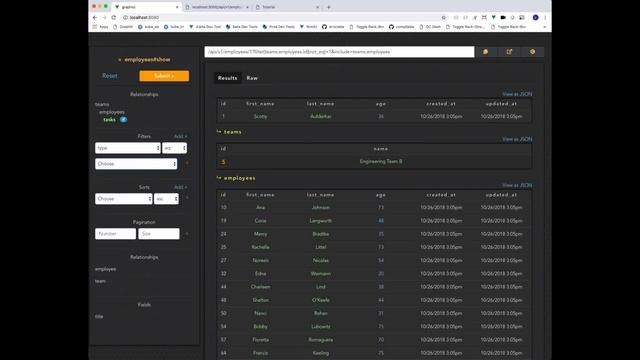
Task: Click the x icon beside pagination inputs
Action: pos(187,234)
